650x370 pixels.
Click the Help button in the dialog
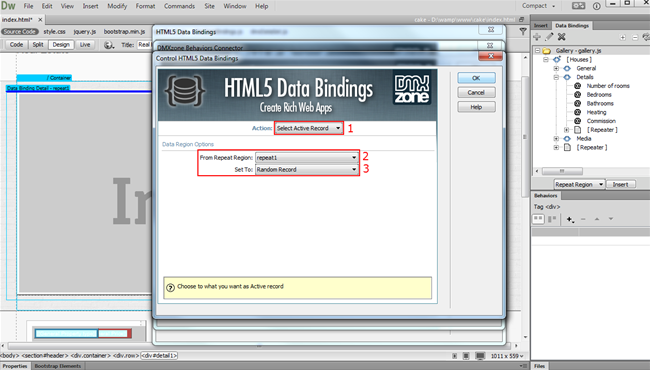pyautogui.click(x=476, y=107)
